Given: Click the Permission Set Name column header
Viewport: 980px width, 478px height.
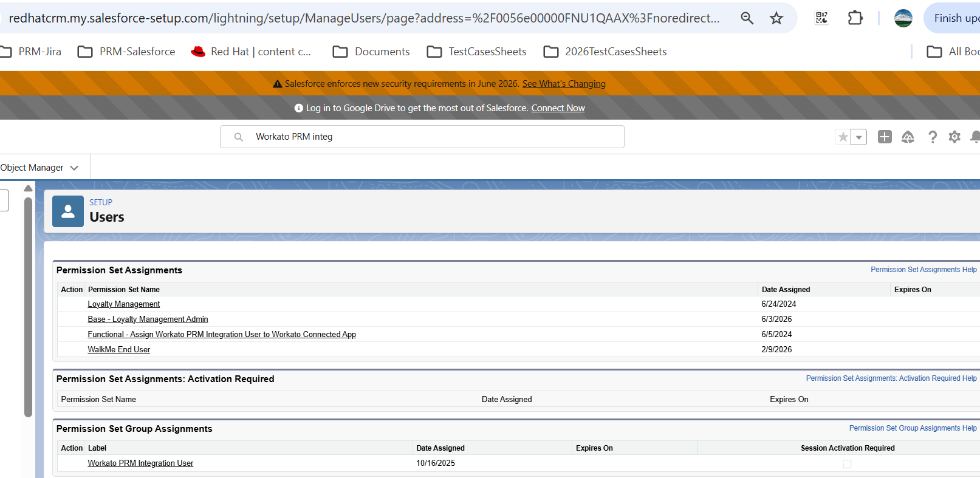Looking at the screenshot, I should pyautogui.click(x=124, y=290).
